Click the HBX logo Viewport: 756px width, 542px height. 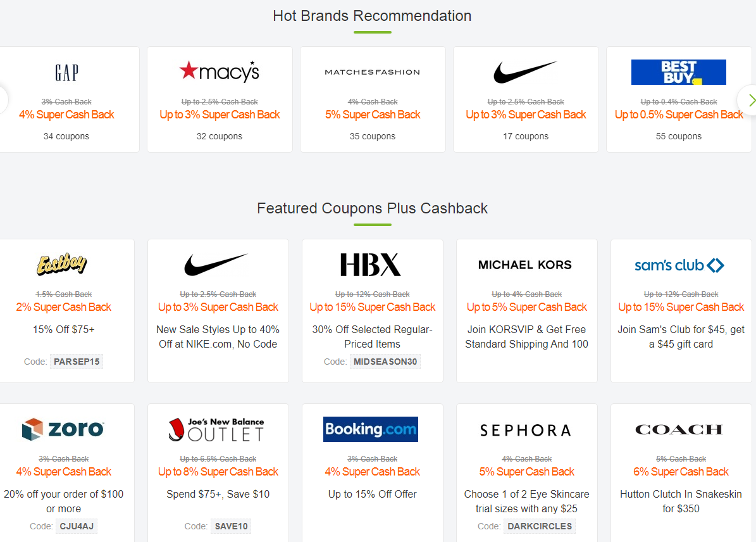point(371,265)
